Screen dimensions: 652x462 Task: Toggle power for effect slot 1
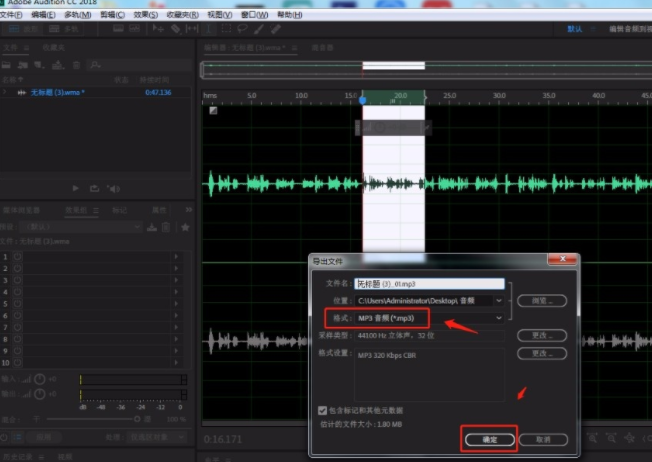coord(17,257)
